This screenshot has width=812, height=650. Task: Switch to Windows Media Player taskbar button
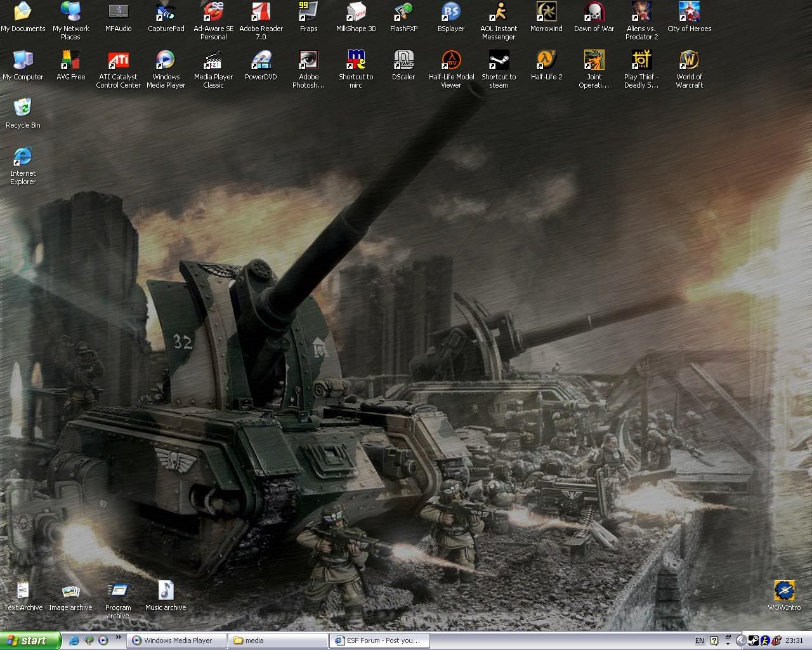(x=177, y=640)
